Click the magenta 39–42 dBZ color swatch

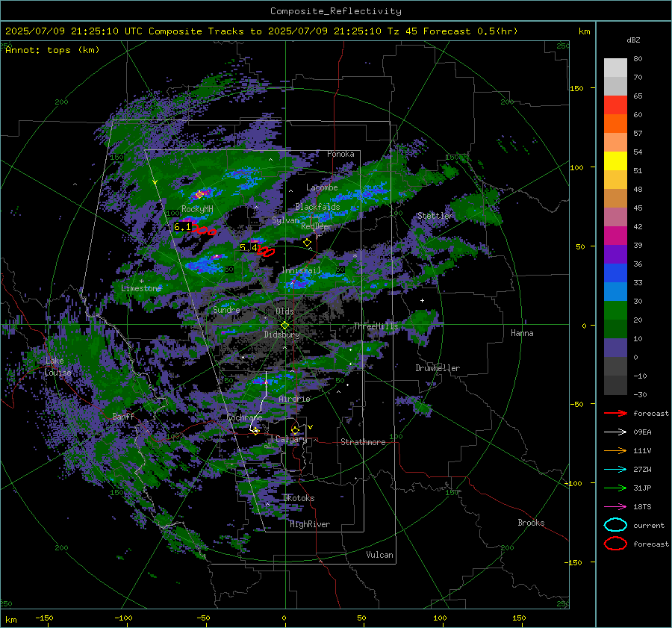(x=615, y=236)
